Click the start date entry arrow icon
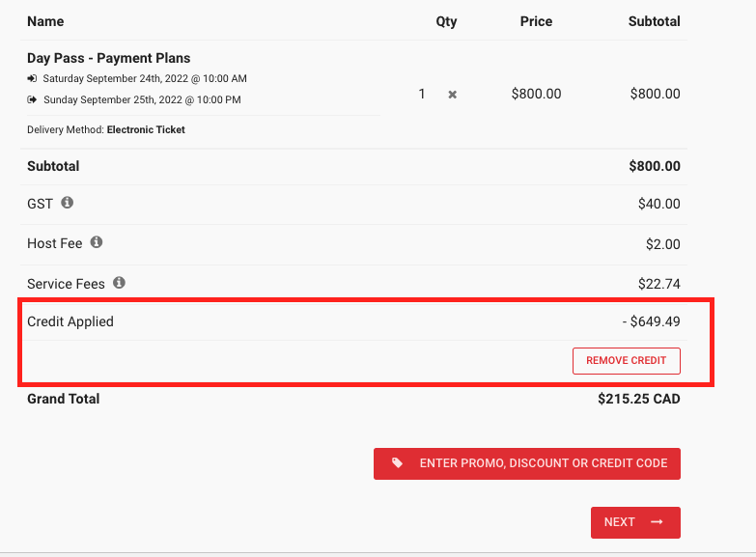756x557 pixels. click(x=32, y=78)
